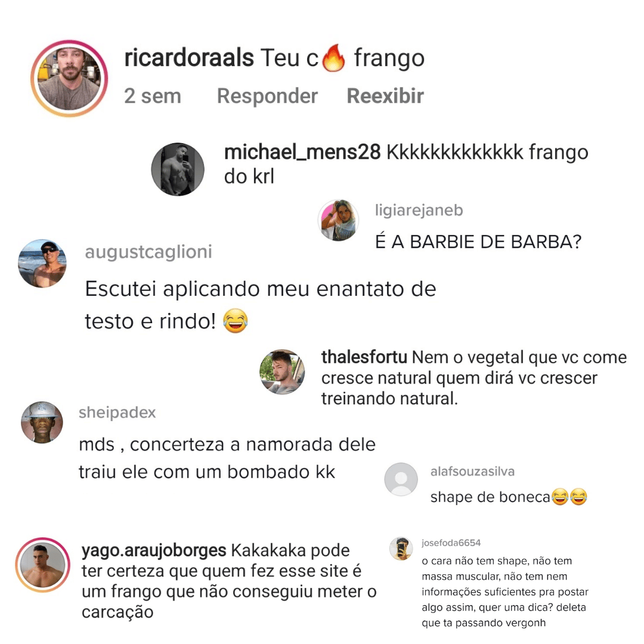Click josefoda6654 username

(x=451, y=543)
